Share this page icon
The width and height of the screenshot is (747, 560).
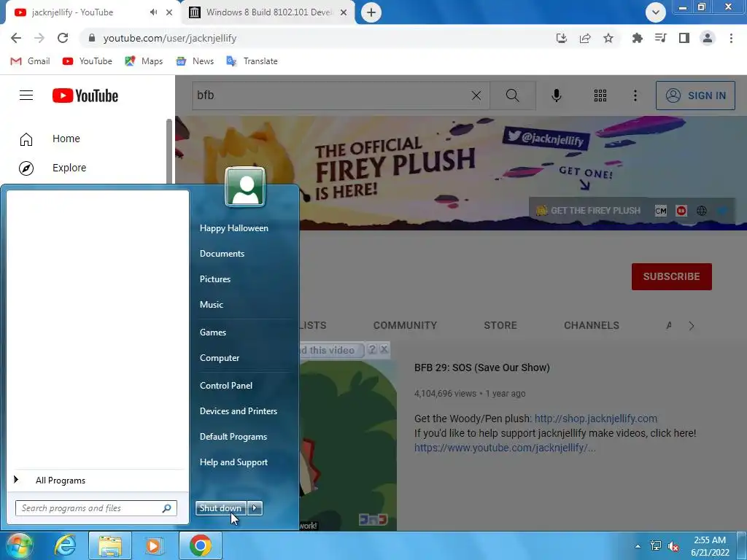tap(585, 38)
